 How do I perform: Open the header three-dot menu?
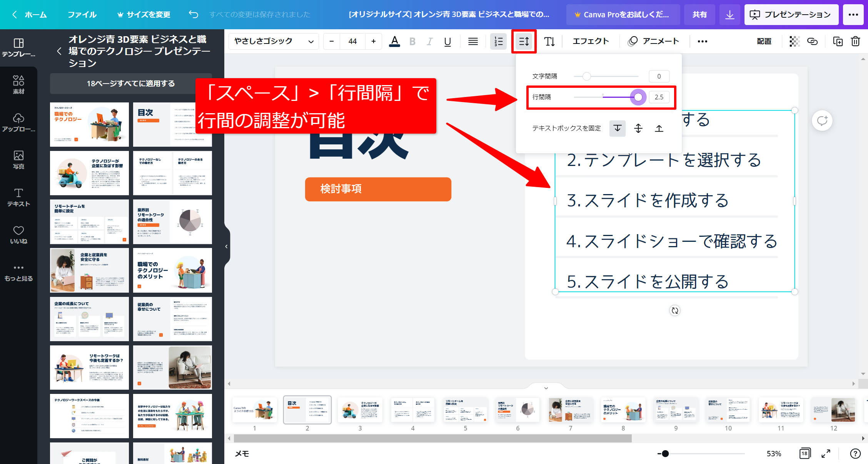(853, 15)
